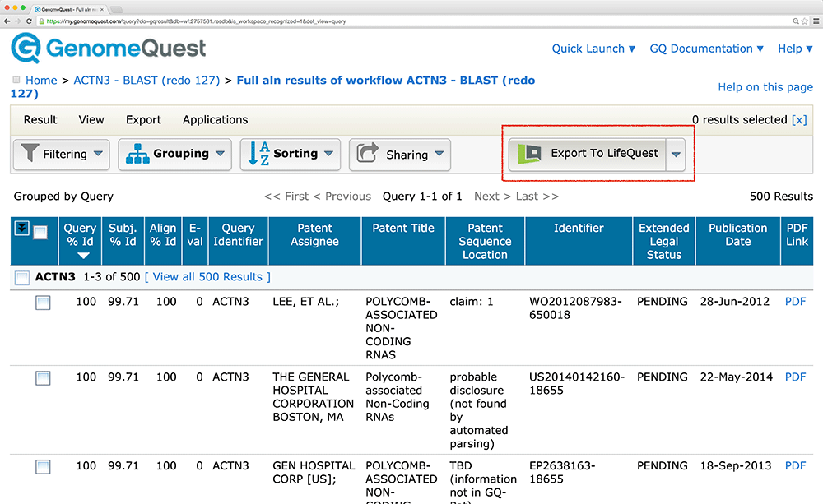Select the LEE, ET AL. result row checkbox
The height and width of the screenshot is (504, 823).
[43, 303]
